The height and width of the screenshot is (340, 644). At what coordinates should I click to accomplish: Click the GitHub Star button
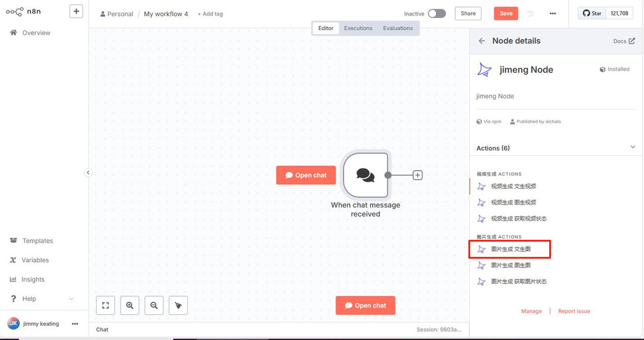pyautogui.click(x=592, y=13)
